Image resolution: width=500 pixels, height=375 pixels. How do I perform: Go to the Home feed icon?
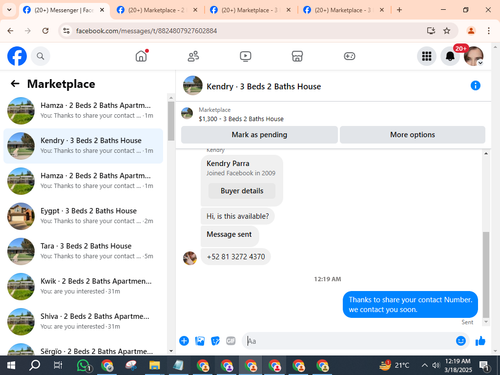tap(141, 56)
